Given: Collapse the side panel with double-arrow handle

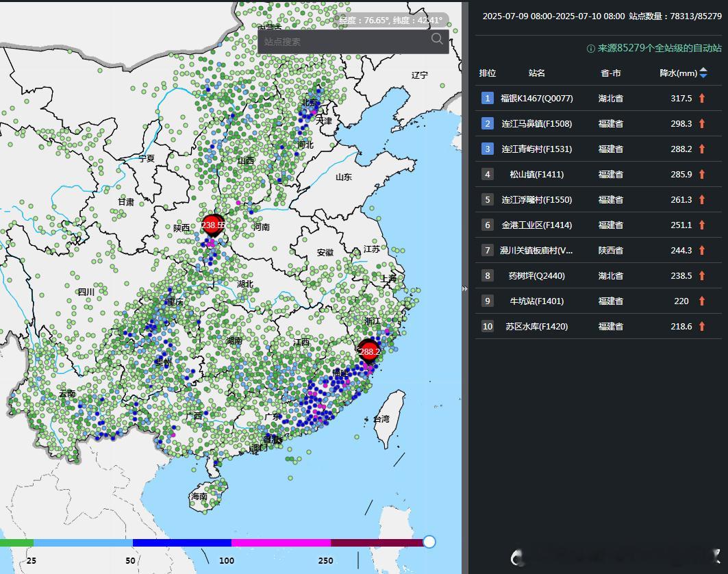Looking at the screenshot, I should coord(465,288).
